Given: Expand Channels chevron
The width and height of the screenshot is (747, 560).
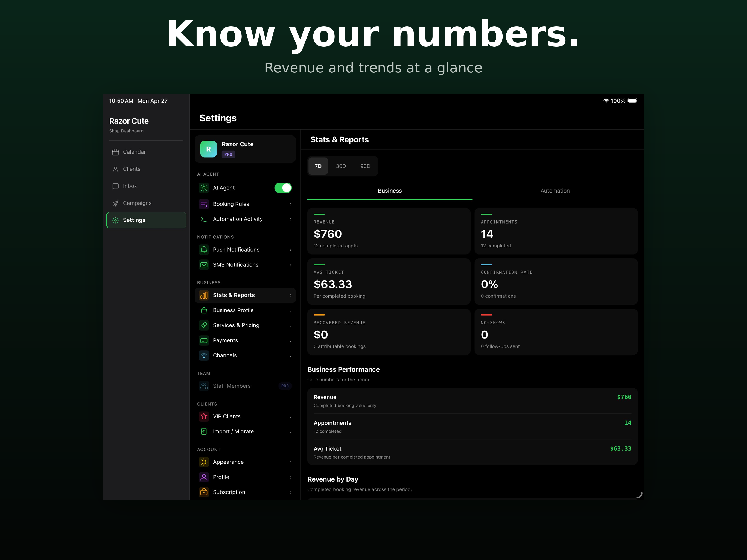Looking at the screenshot, I should [291, 356].
